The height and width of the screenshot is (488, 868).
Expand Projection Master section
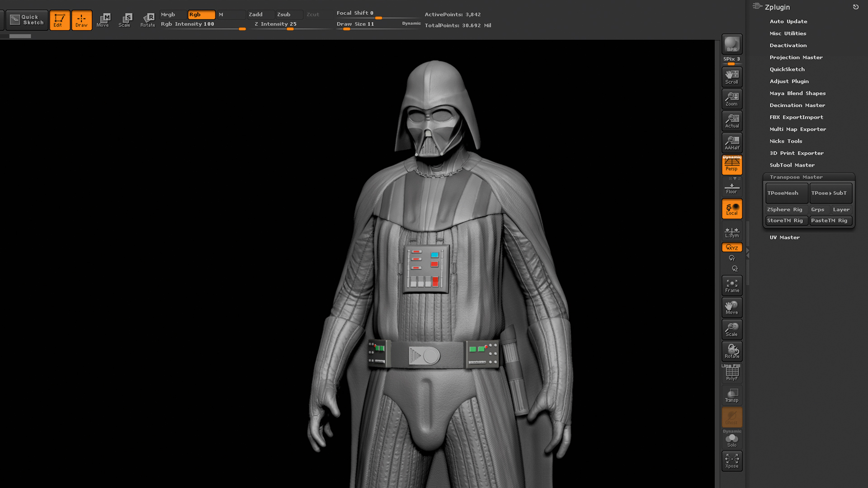(796, 57)
